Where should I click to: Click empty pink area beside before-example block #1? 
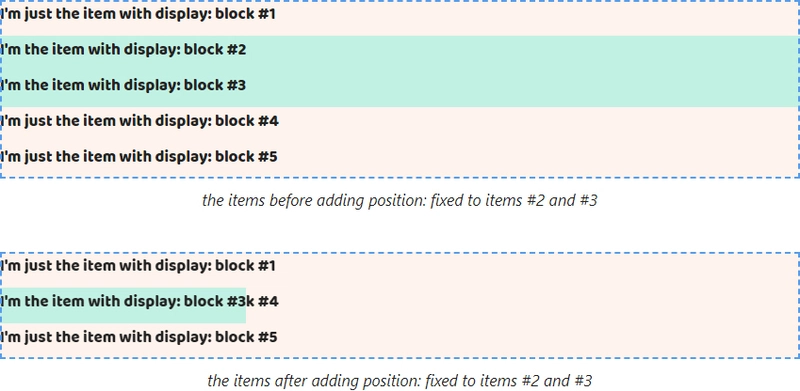[x=536, y=14]
